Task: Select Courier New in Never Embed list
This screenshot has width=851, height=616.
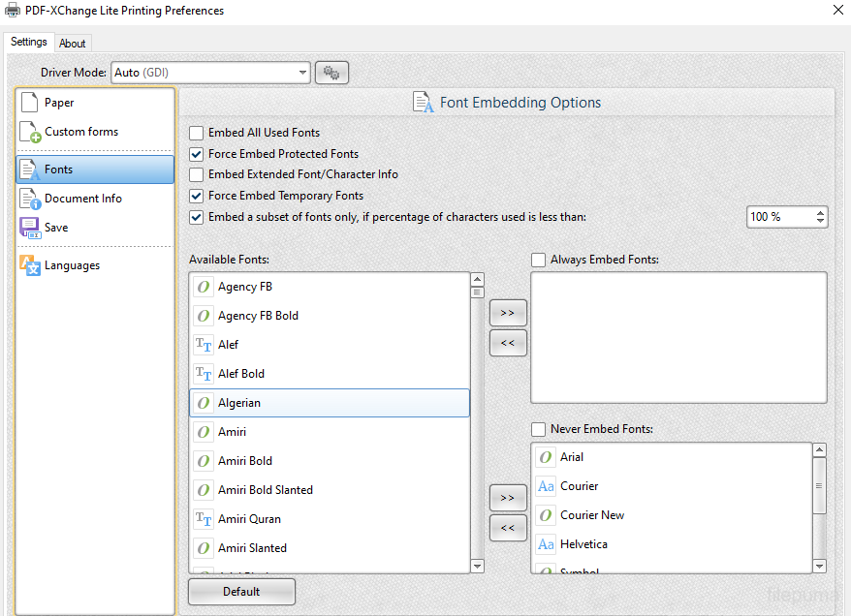Action: [x=591, y=515]
